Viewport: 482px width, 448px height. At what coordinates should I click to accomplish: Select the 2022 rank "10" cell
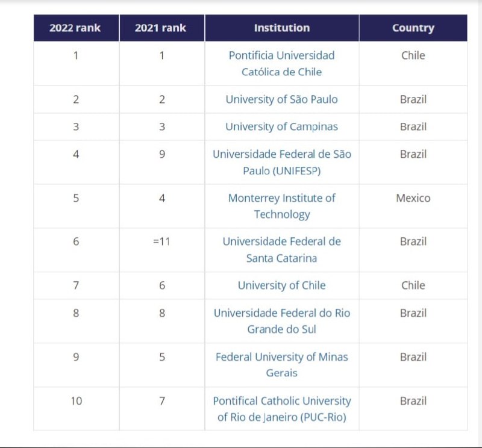(76, 400)
